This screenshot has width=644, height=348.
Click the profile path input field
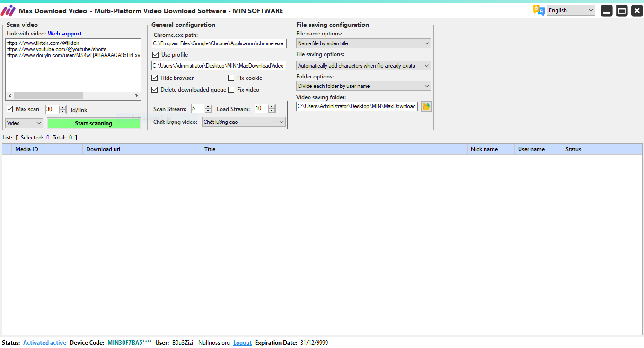(219, 66)
